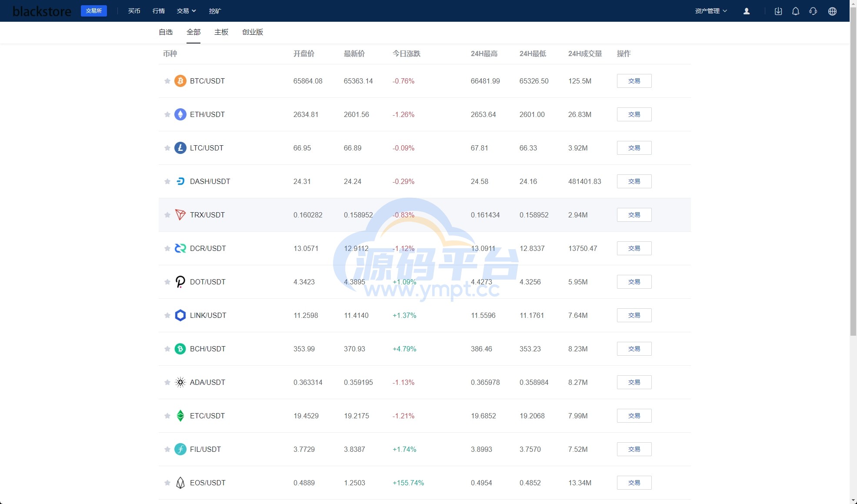Expand the 资产管理 dropdown
This screenshot has width=857, height=504.
coord(711,11)
